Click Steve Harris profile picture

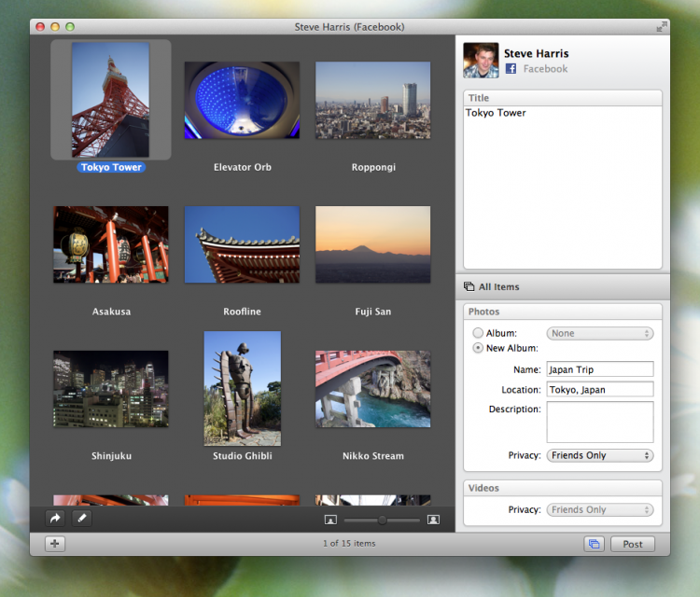[x=481, y=60]
